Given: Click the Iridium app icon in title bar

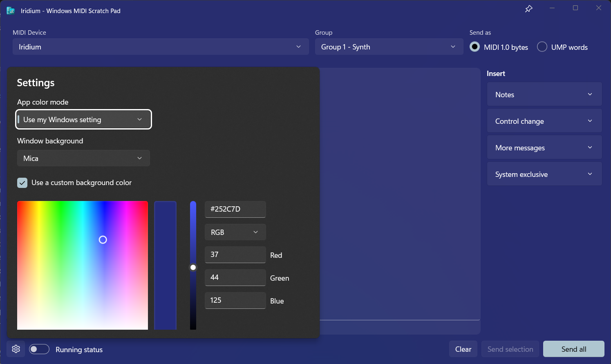Looking at the screenshot, I should coord(11,11).
